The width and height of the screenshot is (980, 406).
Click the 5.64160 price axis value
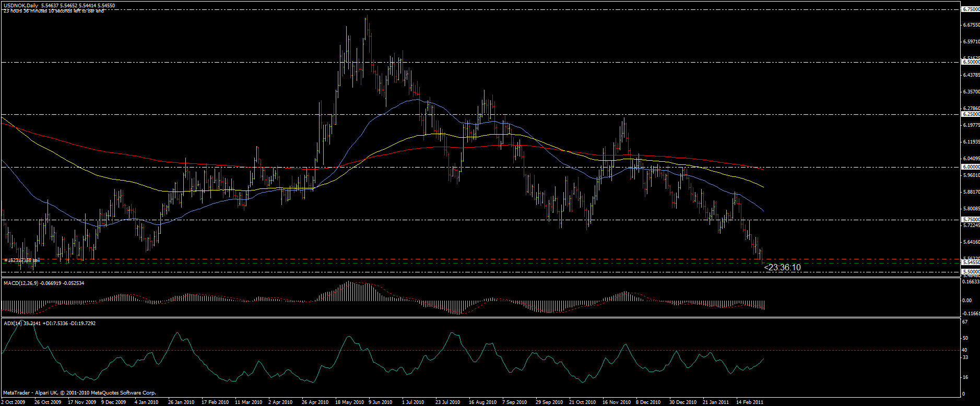(971, 242)
